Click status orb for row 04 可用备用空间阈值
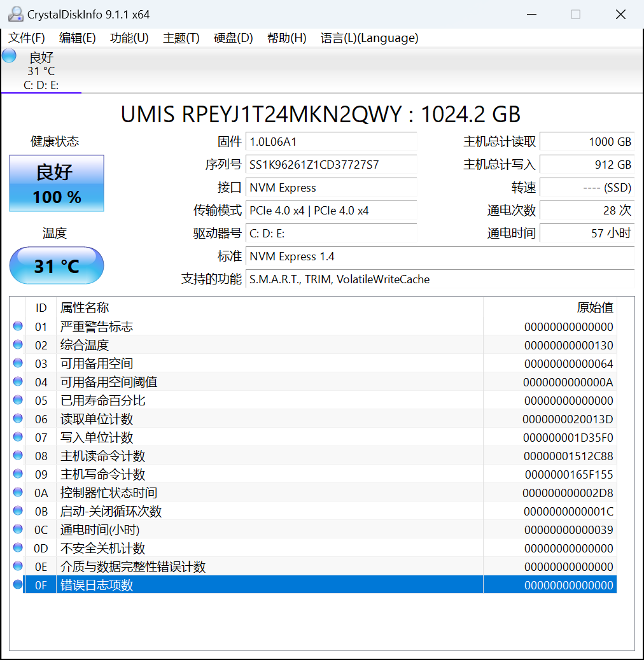The image size is (644, 660). point(18,381)
